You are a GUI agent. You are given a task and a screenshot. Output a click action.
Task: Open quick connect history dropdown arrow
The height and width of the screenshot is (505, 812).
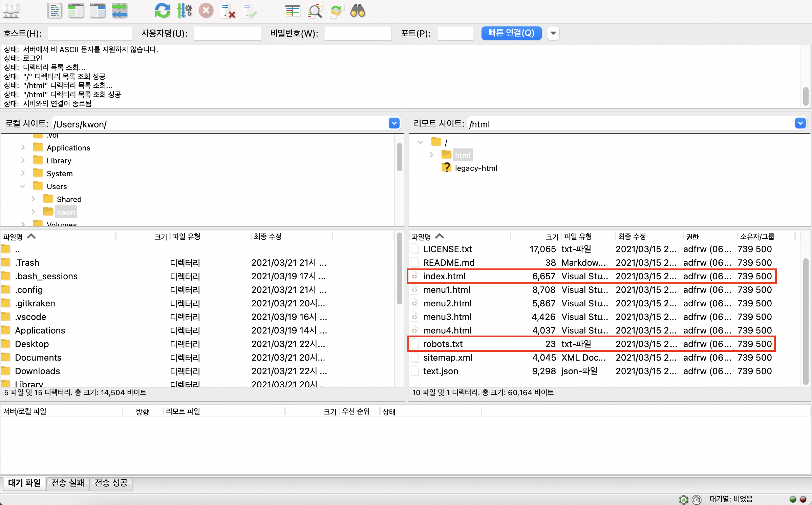click(553, 33)
